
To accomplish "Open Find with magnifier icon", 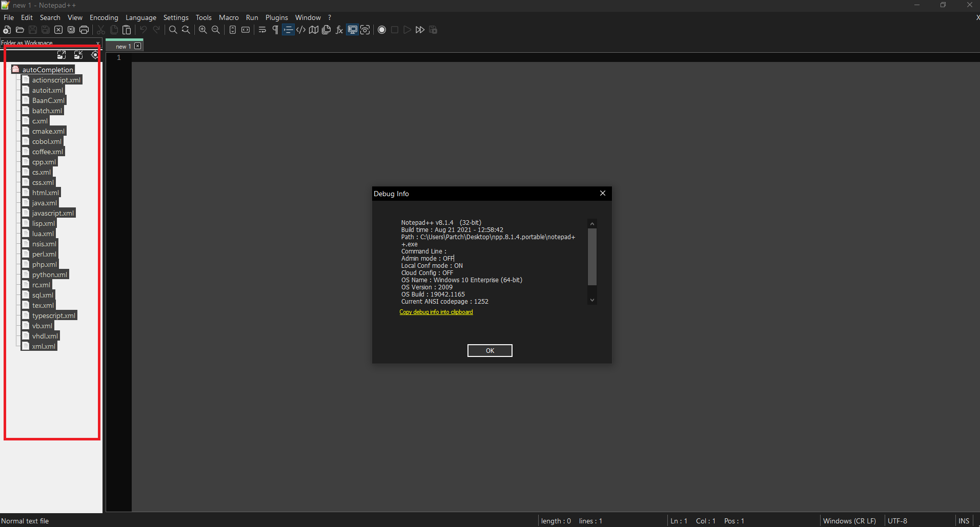I will 173,30.
